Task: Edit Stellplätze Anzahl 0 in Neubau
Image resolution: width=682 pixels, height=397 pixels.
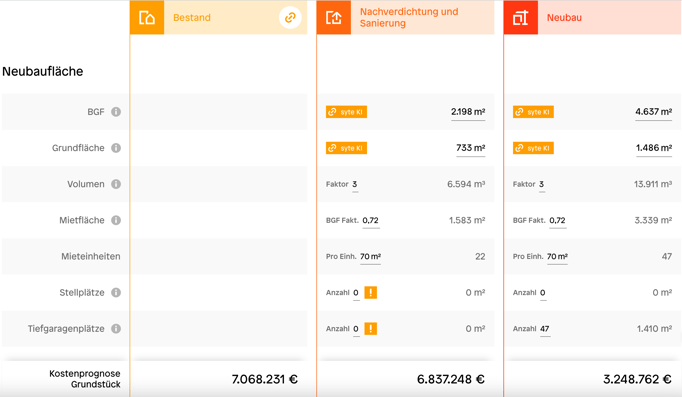Action: [x=542, y=293]
